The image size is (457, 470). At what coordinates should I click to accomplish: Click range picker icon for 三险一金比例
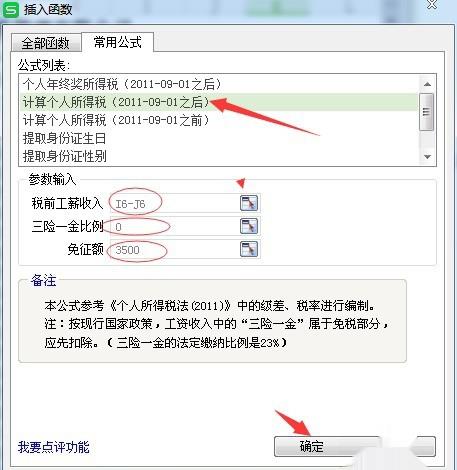pos(249,226)
